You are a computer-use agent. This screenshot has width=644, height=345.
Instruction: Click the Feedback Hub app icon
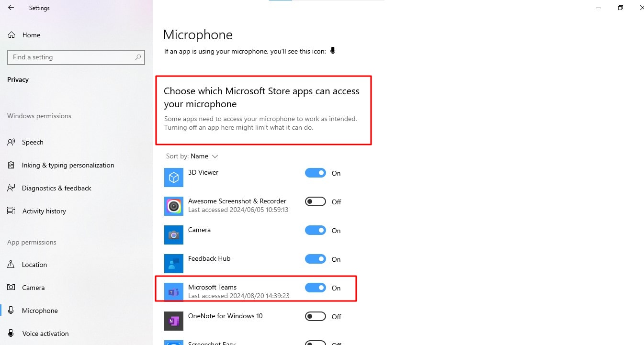174,264
